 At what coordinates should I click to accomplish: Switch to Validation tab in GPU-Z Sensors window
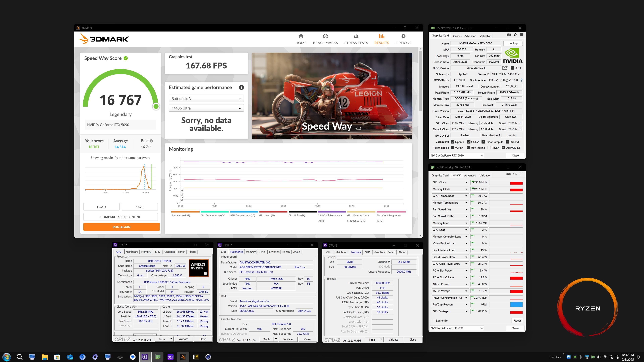[485, 175]
